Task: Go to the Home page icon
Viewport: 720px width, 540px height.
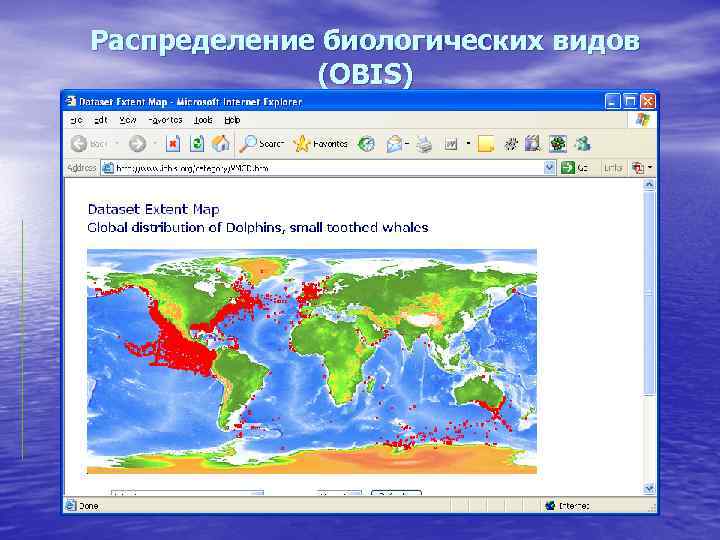Action: (221, 144)
